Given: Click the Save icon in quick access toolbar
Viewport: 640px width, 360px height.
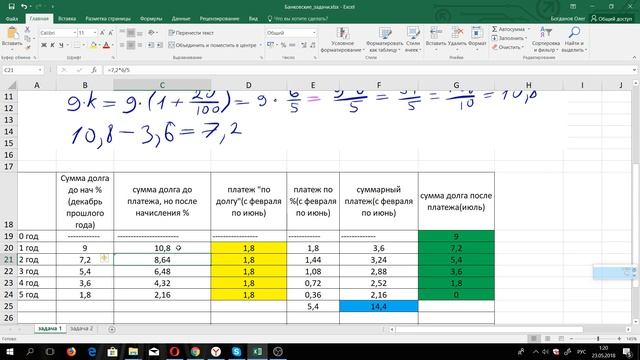Looking at the screenshot, I should coord(11,7).
